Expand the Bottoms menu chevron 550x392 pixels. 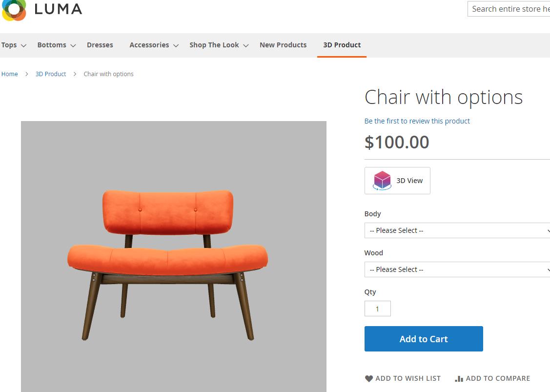pyautogui.click(x=73, y=45)
